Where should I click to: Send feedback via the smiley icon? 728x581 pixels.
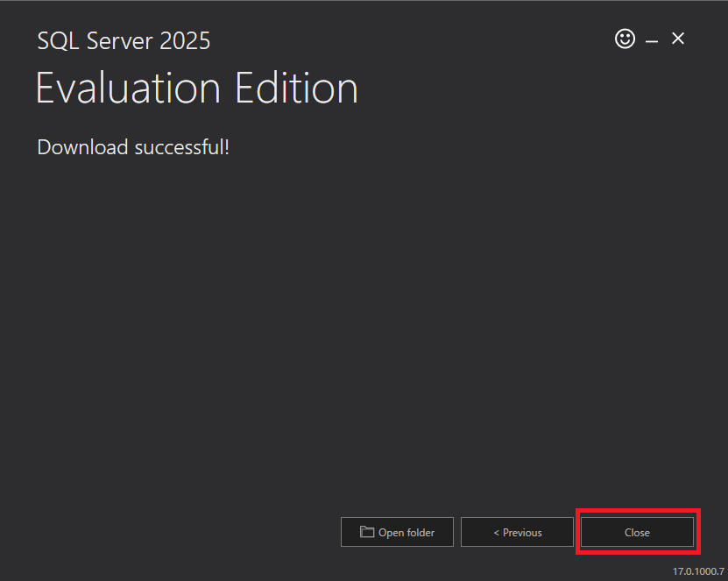pyautogui.click(x=625, y=39)
